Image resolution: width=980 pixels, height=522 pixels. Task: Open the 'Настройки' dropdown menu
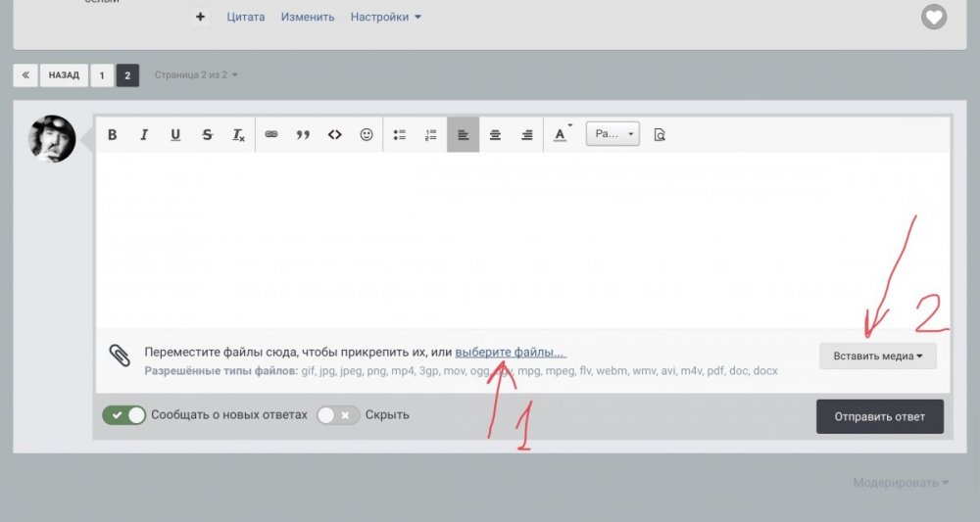[386, 17]
